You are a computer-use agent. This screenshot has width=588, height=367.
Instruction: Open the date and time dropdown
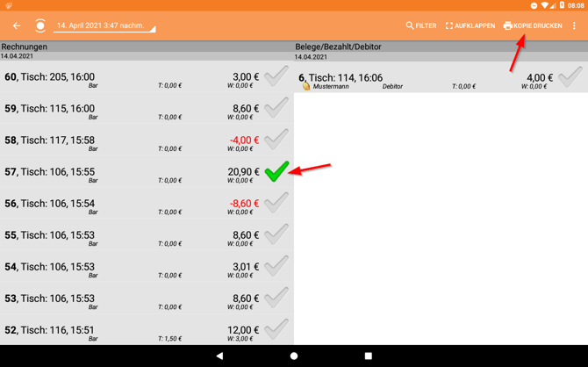104,26
